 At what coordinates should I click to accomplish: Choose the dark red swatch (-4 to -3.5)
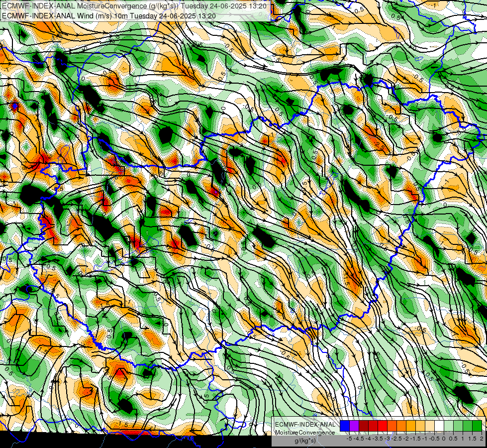coord(373,426)
